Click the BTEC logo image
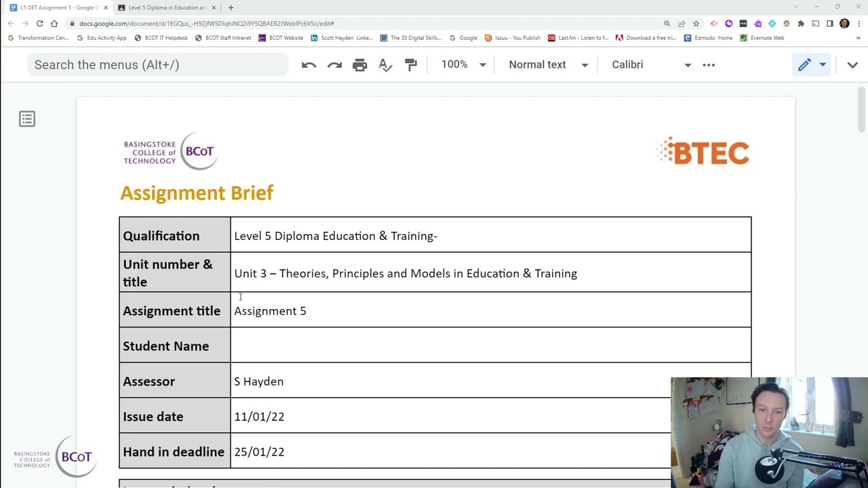868x488 pixels. pos(703,151)
